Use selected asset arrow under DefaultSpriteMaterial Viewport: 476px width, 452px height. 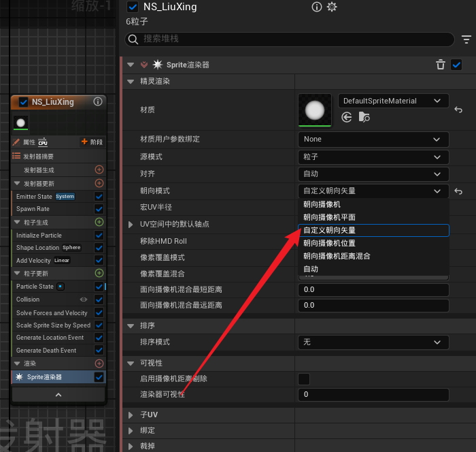(346, 117)
